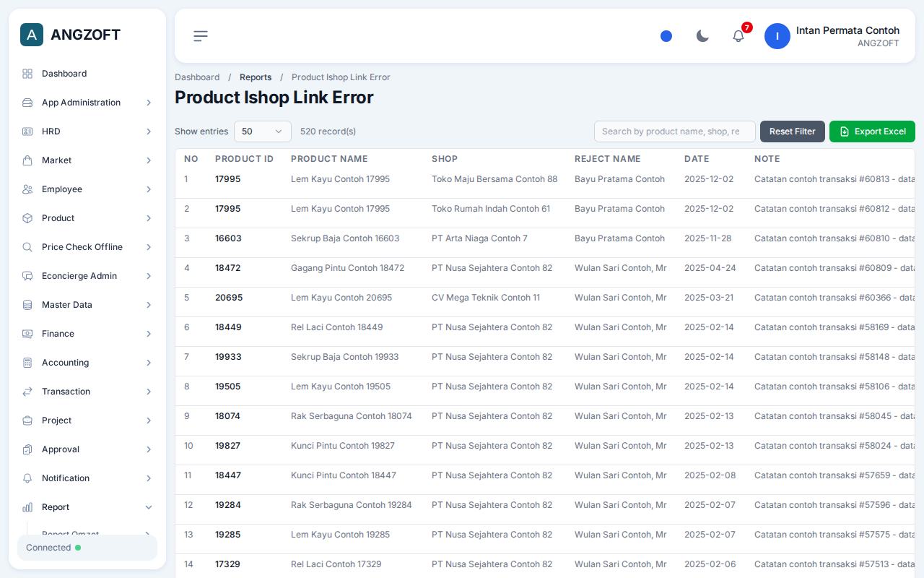The image size is (924, 578).
Task: Click the Finance sidebar icon
Action: click(x=27, y=334)
